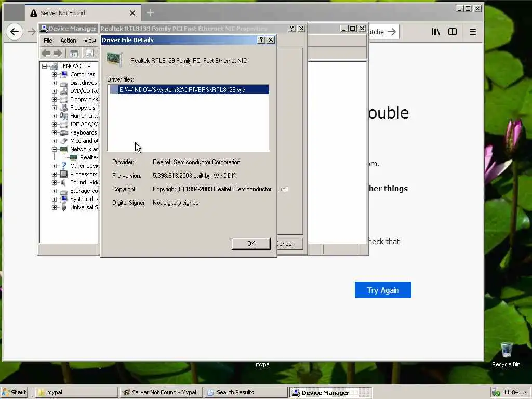
Task: Open a new browser tab with plus
Action: 150,13
